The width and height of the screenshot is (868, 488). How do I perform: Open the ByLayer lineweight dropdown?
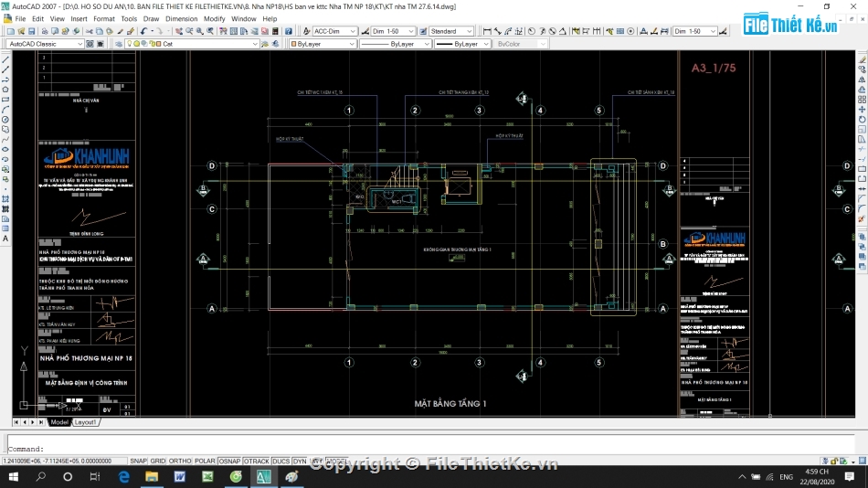(x=462, y=44)
